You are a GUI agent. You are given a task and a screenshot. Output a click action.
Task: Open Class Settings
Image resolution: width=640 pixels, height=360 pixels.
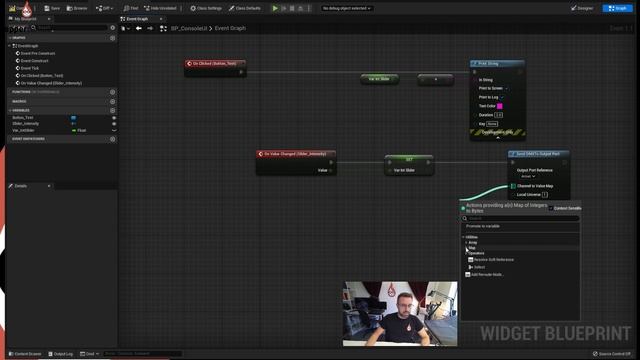[206, 8]
